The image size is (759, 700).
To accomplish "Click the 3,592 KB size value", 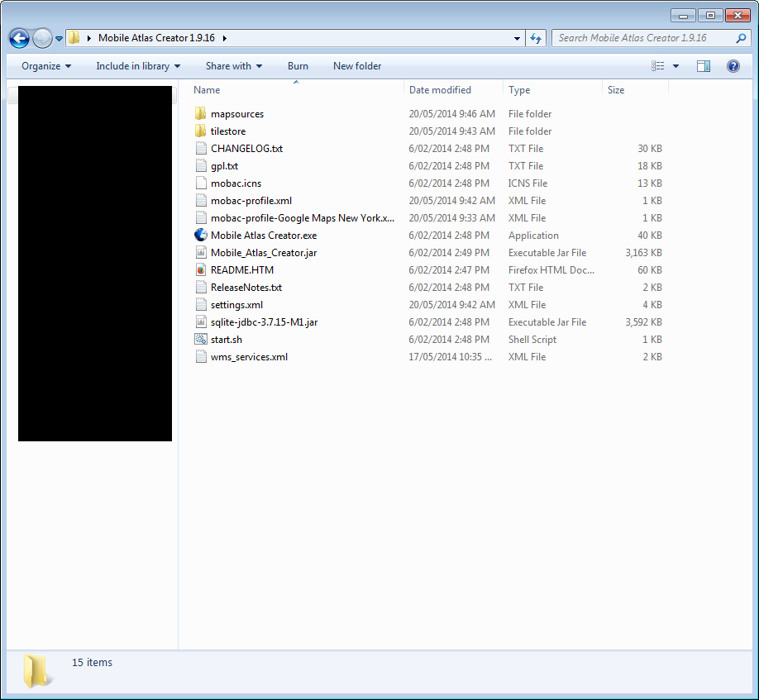I will coord(643,322).
